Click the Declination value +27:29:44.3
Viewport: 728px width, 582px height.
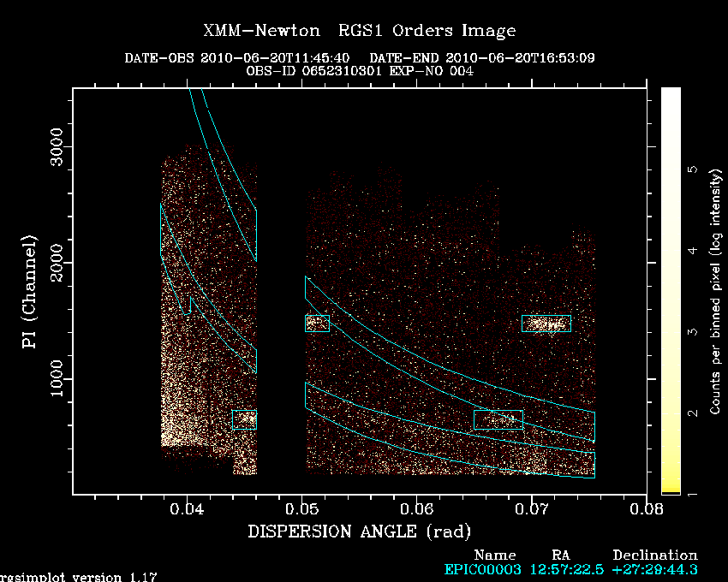(655, 569)
